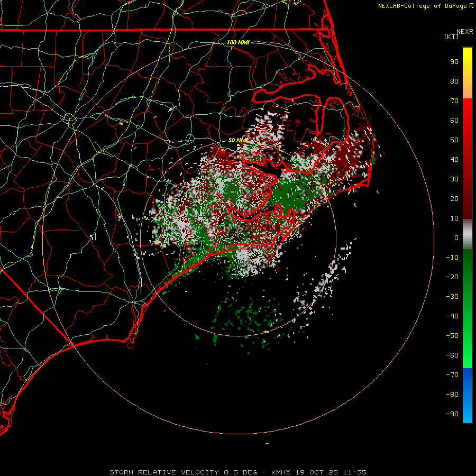Click the 0 value on velocity scale
Screen dimensions: 476x476
point(456,238)
